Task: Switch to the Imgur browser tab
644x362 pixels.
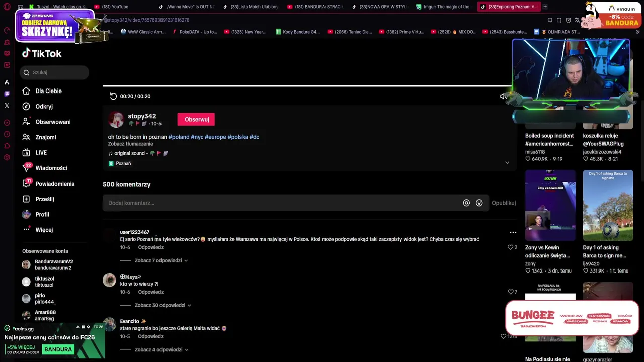Action: 444,7
